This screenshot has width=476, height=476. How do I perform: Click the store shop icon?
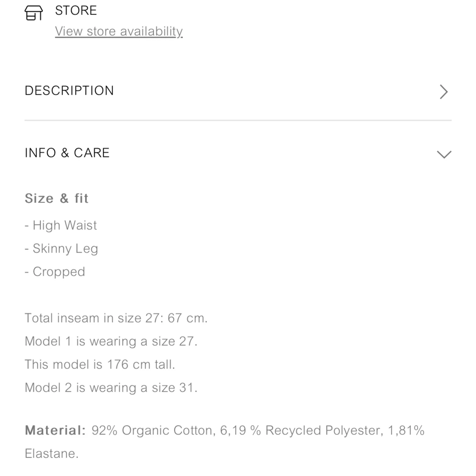[x=34, y=13]
